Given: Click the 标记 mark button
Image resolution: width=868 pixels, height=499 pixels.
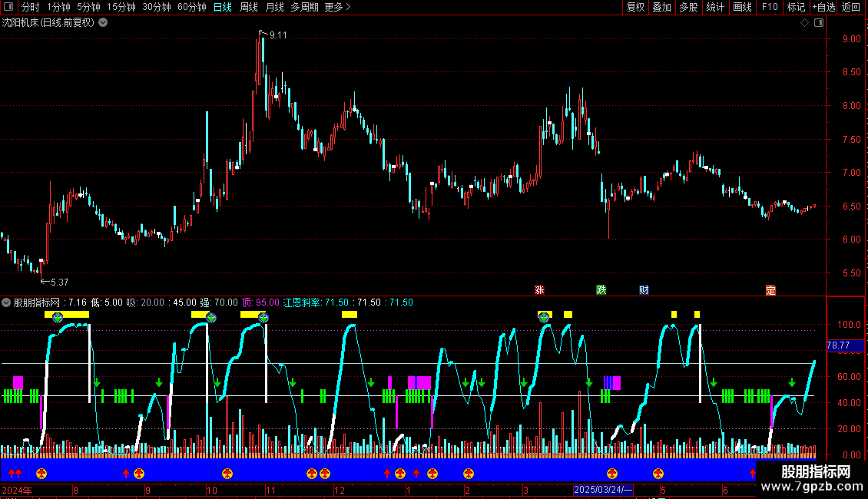Looking at the screenshot, I should click(796, 7).
